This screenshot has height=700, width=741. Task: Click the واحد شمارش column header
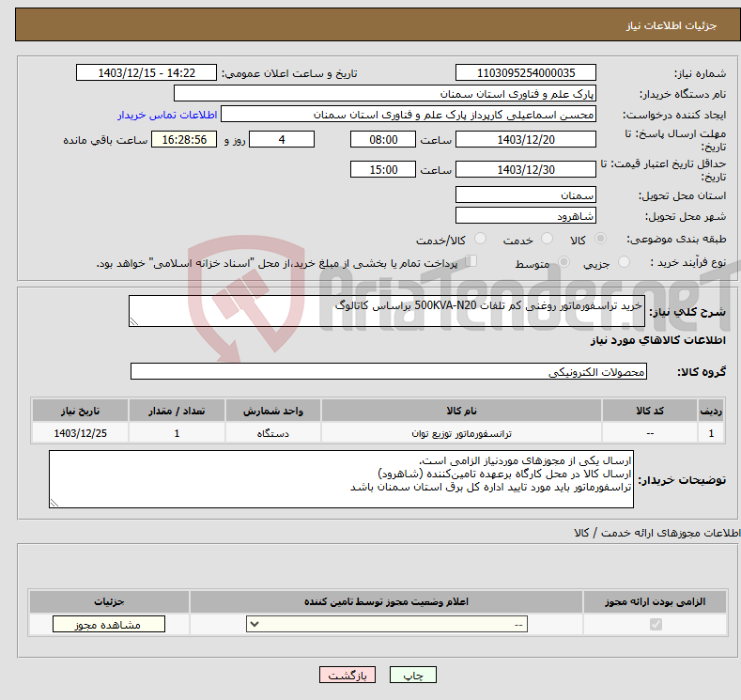click(273, 411)
